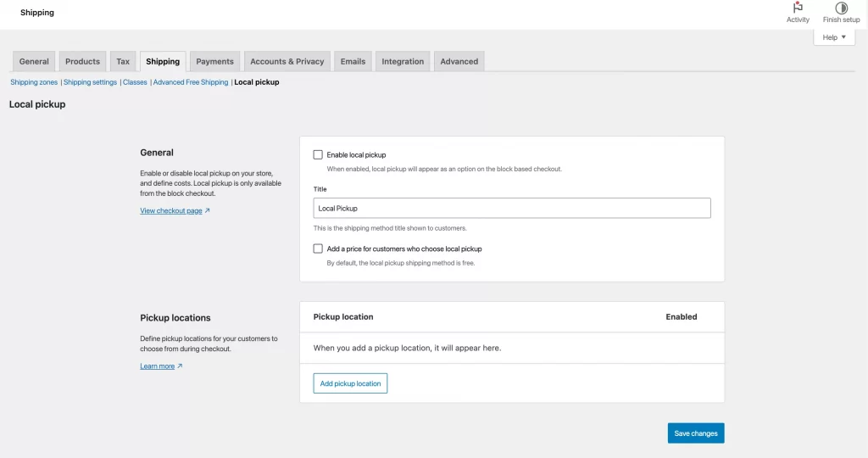Follow the Learn more link

pos(157,366)
